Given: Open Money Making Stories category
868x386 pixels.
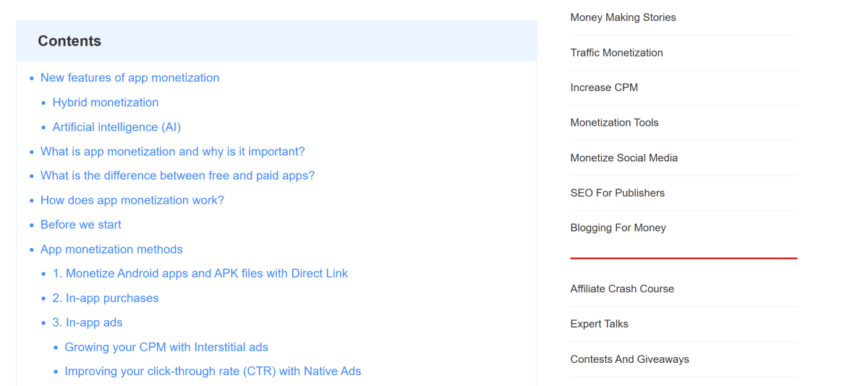Looking at the screenshot, I should 623,17.
